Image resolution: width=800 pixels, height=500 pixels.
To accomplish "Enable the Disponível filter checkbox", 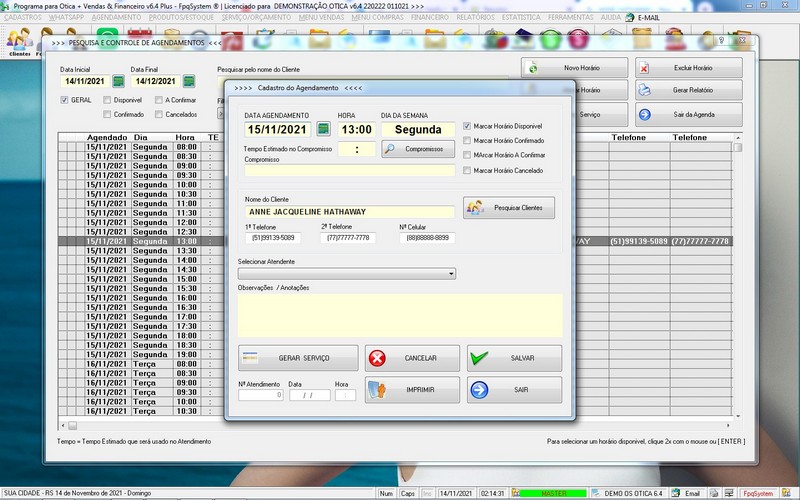I will tap(107, 100).
